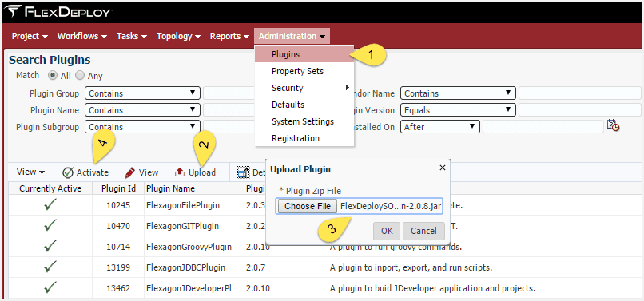The height and width of the screenshot is (301, 644).
Task: Click the Upload toolbar button label
Action: [201, 172]
